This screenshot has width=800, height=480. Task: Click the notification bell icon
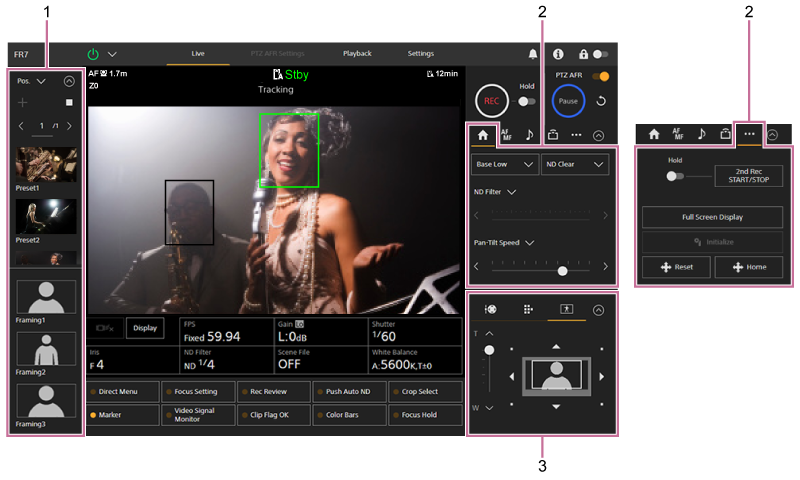[533, 54]
